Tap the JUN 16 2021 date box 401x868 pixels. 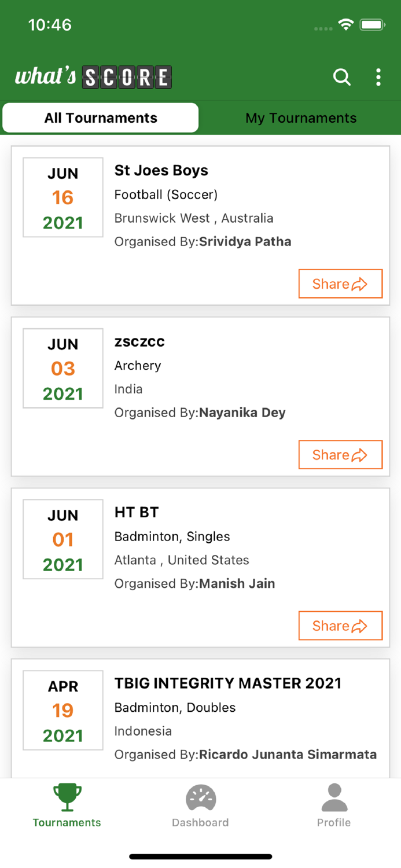click(63, 197)
